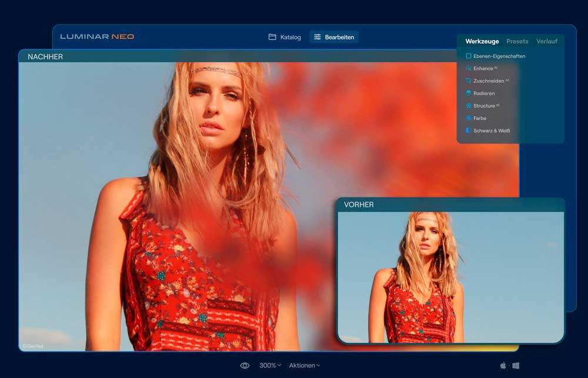588x378 pixels.
Task: Click the Windows logo icon
Action: coord(516,366)
